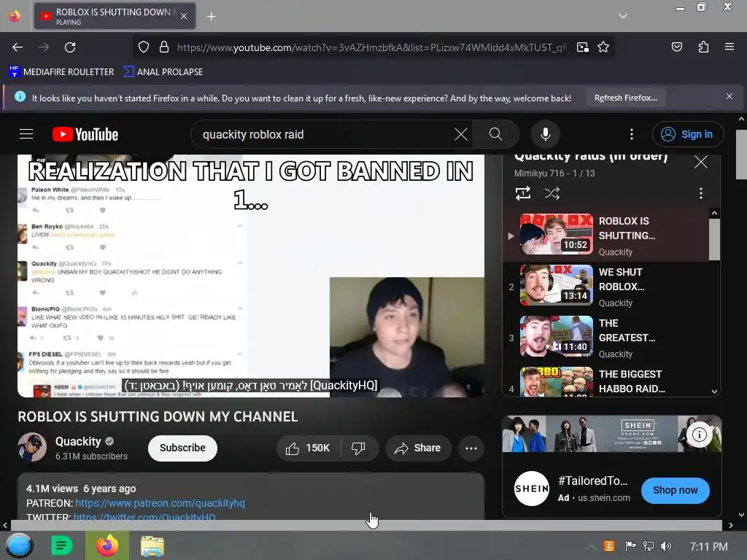The image size is (747, 560).
Task: Play playlist video THE GREATEST...
Action: [606, 337]
